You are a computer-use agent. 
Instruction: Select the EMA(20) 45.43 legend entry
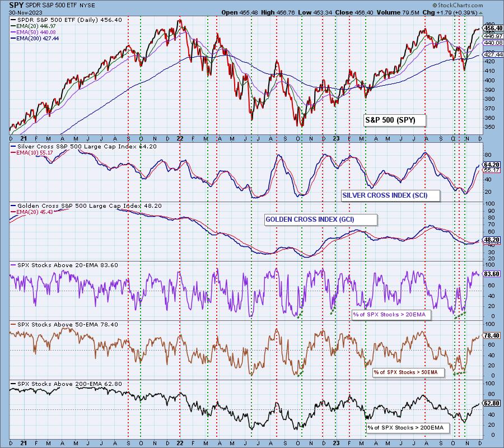31,212
